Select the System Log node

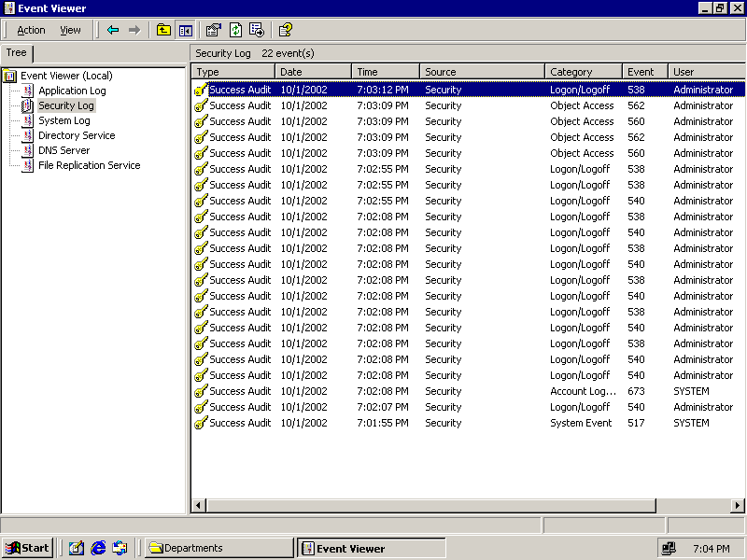(x=63, y=120)
